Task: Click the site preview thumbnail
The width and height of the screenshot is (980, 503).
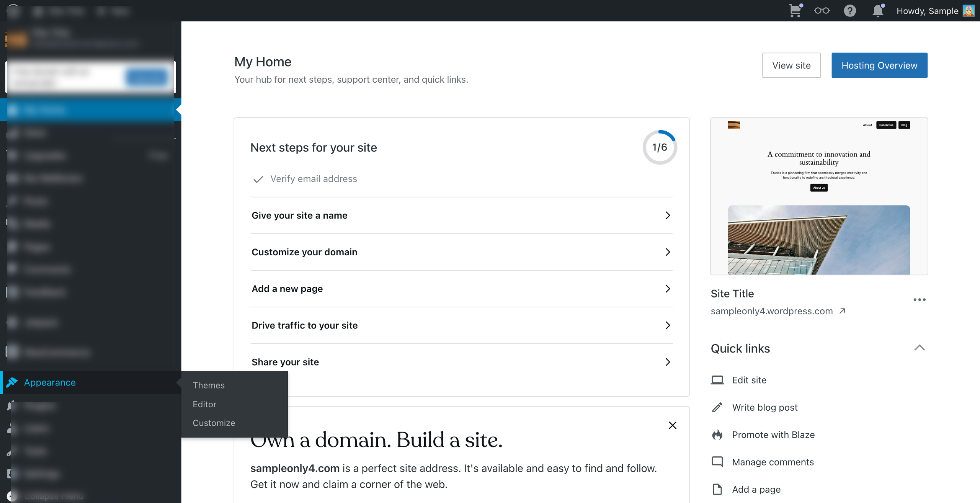Action: [818, 196]
